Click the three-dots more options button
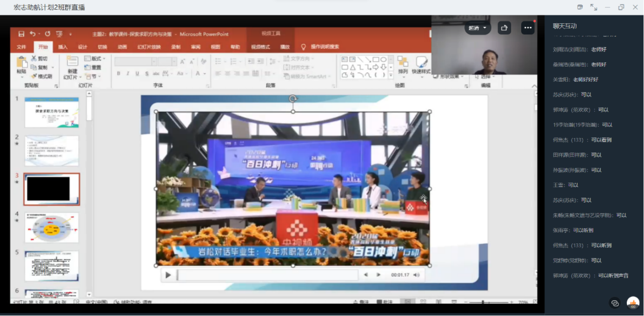Screen dimensions: 644x316 click(528, 28)
